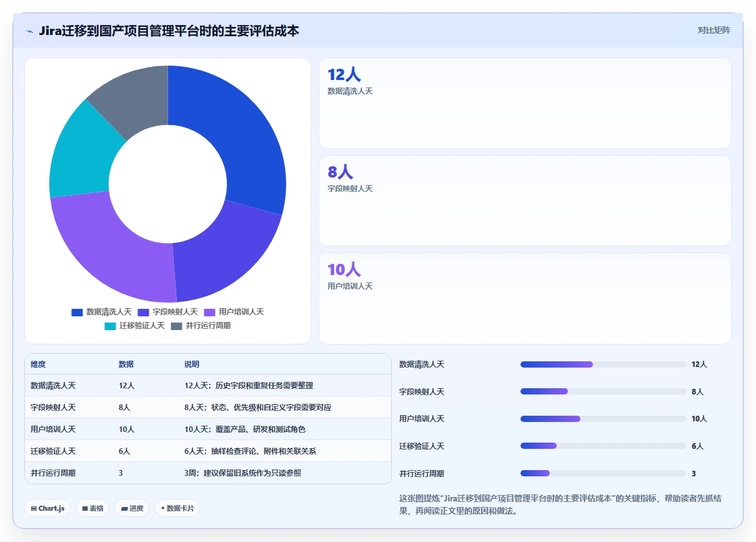
Task: Click description 覆盖产品、研发和测试角色
Action: 261,429
